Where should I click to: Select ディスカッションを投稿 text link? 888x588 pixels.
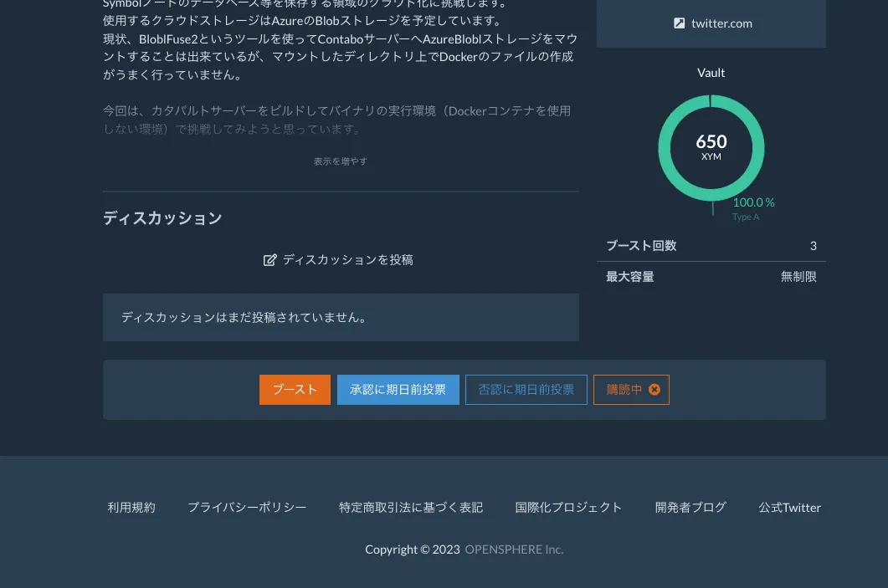click(347, 260)
